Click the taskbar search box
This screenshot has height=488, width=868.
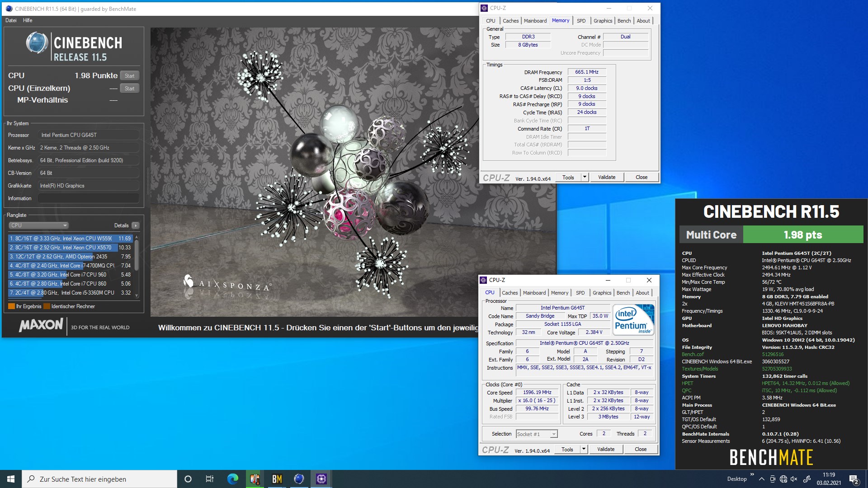99,479
